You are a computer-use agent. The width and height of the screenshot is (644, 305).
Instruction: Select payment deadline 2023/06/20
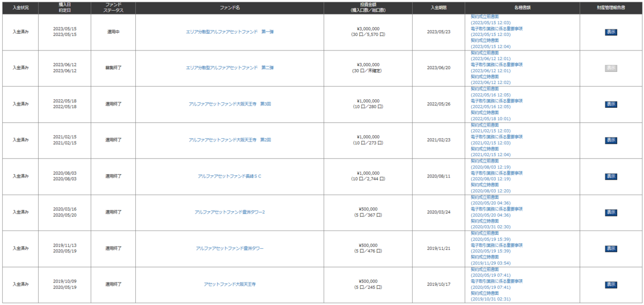coord(439,68)
